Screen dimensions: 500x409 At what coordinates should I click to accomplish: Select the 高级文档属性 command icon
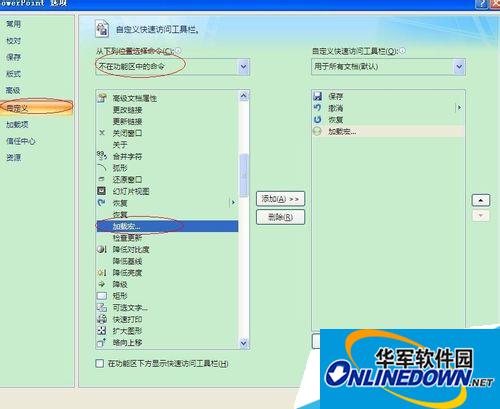[x=102, y=98]
